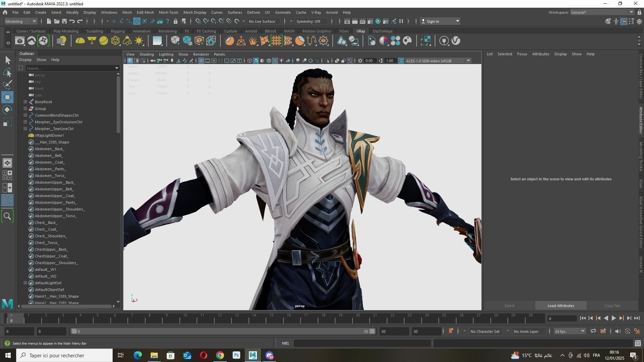Activate the Paint selection tool
This screenshot has width=644, height=362.
pos(7,85)
